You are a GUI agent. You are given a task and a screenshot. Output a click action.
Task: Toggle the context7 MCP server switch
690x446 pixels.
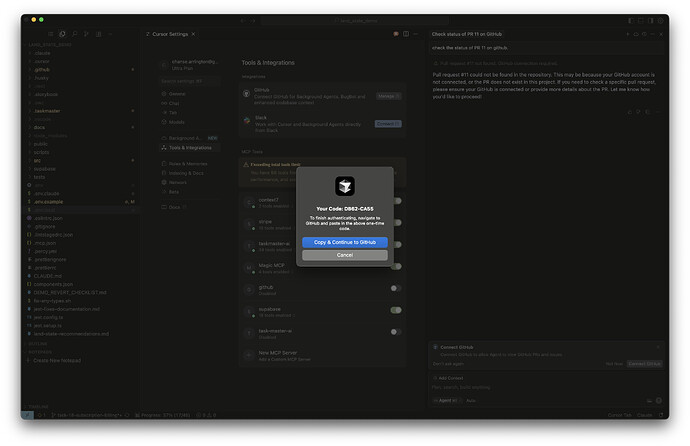396,201
